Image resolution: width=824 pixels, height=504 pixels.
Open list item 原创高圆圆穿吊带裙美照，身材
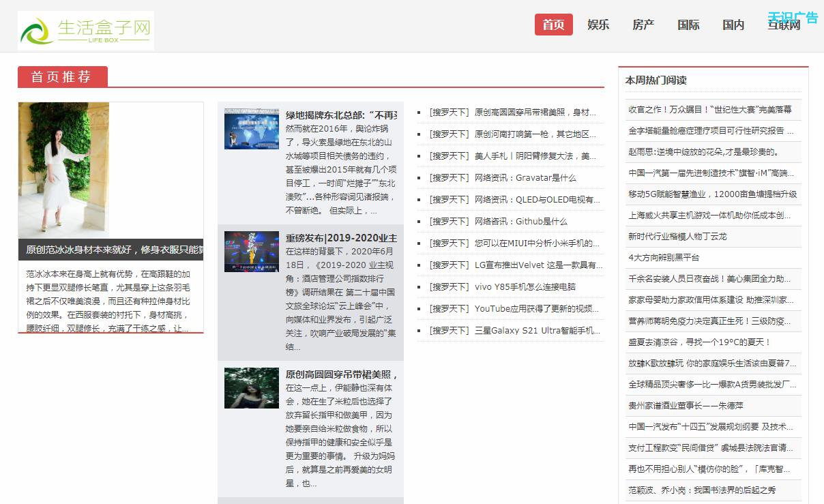point(535,112)
